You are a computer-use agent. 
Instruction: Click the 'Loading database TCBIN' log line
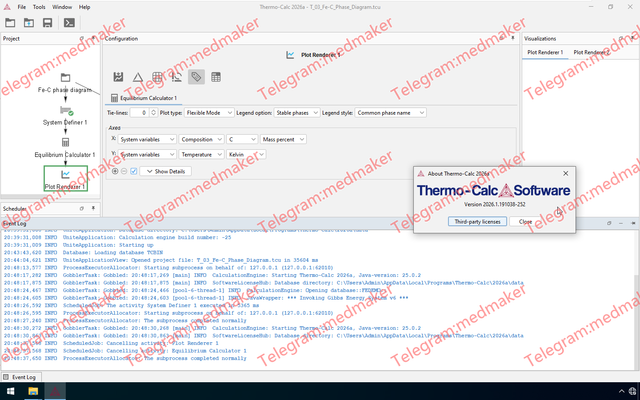[83, 253]
